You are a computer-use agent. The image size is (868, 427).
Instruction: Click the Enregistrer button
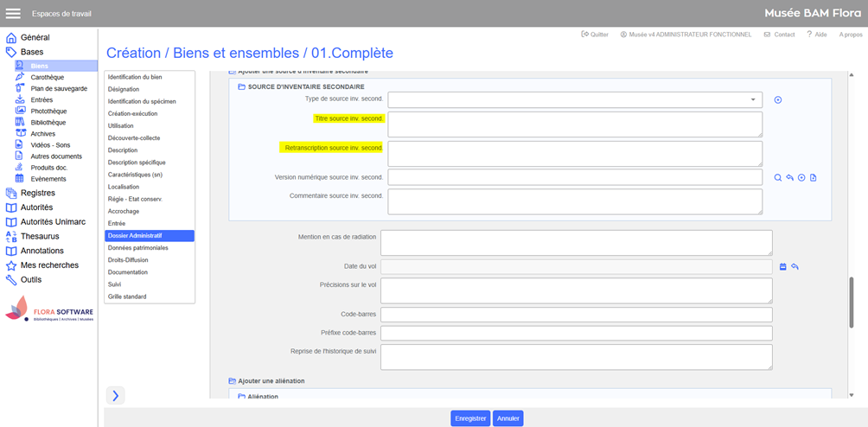tap(470, 418)
